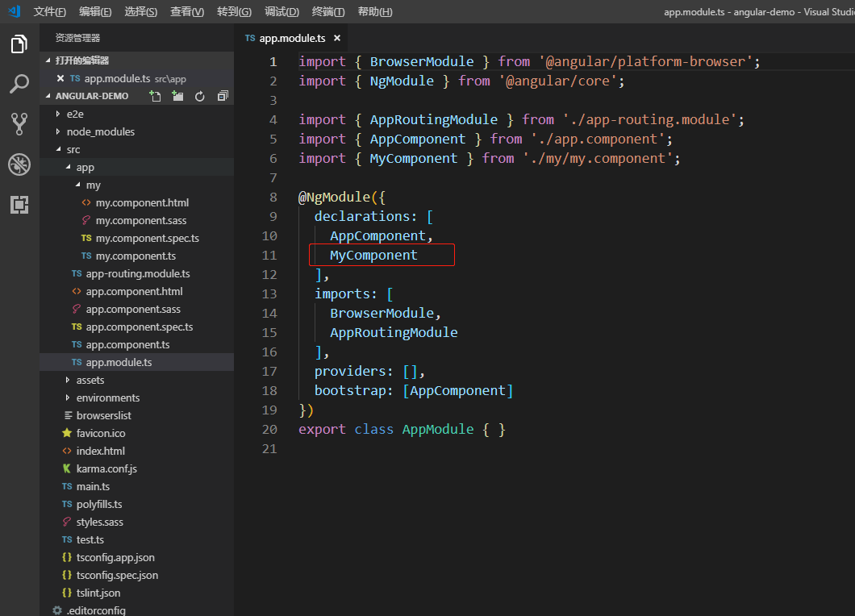
Task: Click AppRoutingModule in imports array
Action: [x=394, y=332]
